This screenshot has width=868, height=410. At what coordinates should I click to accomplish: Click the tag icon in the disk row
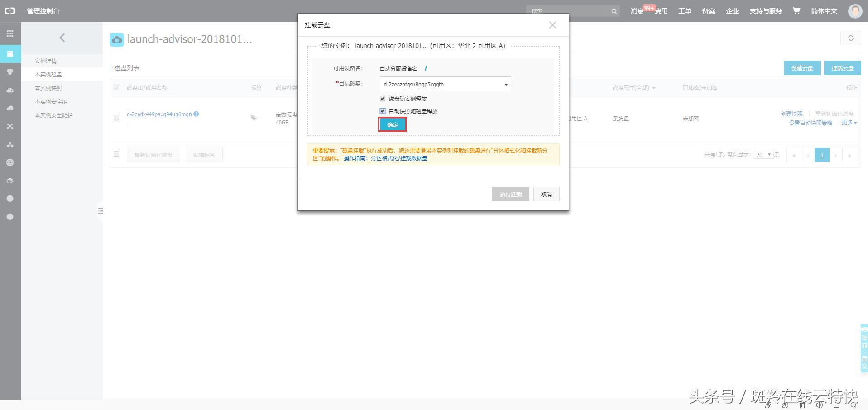pyautogui.click(x=254, y=118)
